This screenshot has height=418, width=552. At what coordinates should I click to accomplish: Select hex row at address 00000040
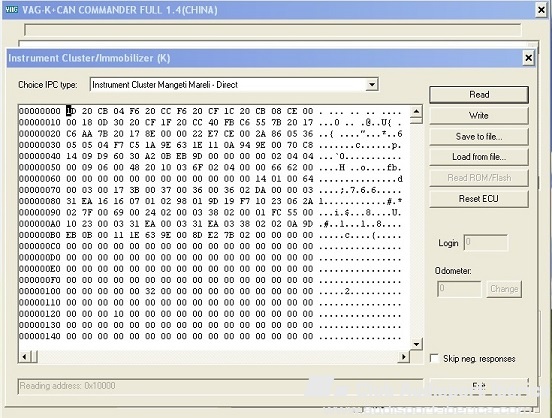point(210,156)
